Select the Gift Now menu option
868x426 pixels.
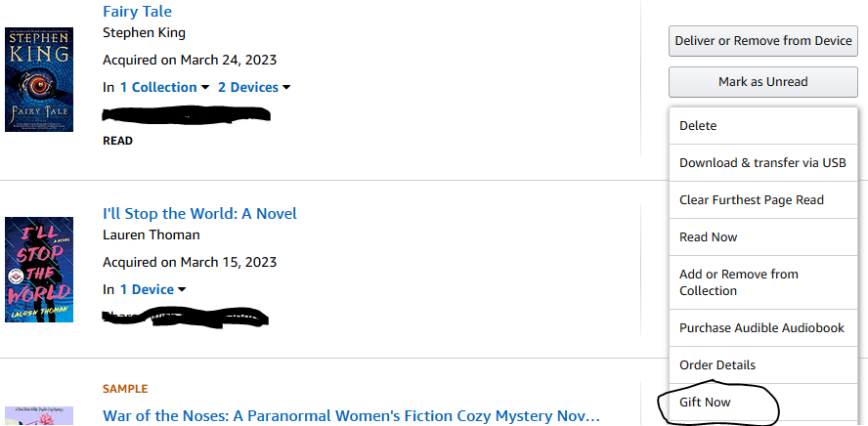point(705,403)
